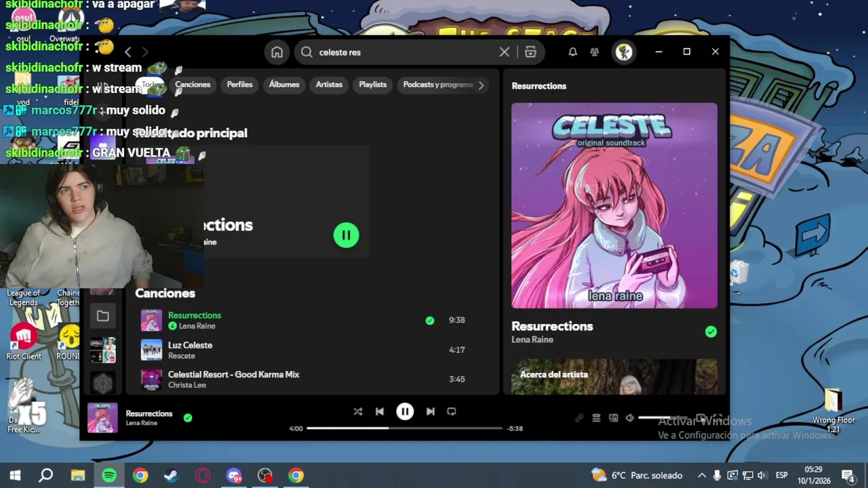Click the '9:38' duration of Resurrections

[x=457, y=320]
